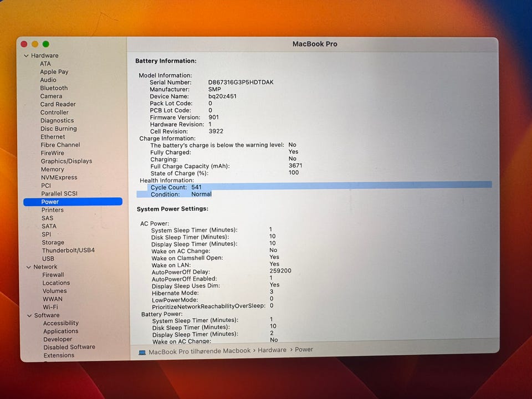Screen dimensions: 532x399
Task: Open Extensions under Software
Action: [59, 356]
